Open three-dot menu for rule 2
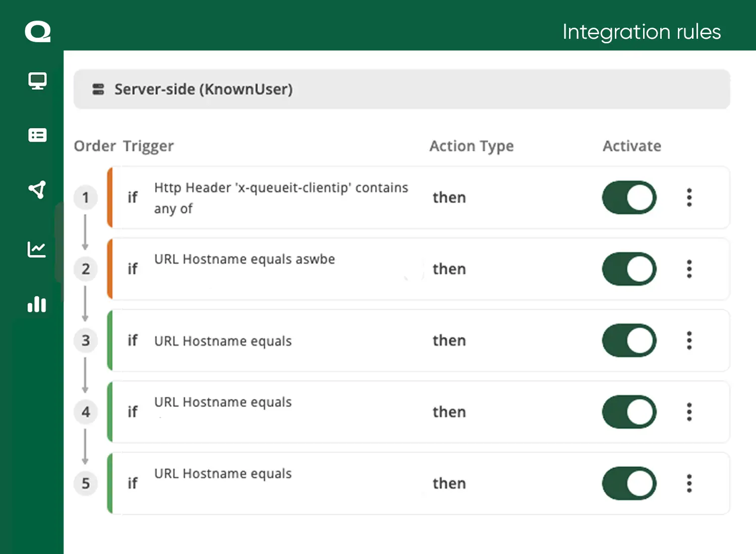Viewport: 756px width, 554px height. point(689,269)
